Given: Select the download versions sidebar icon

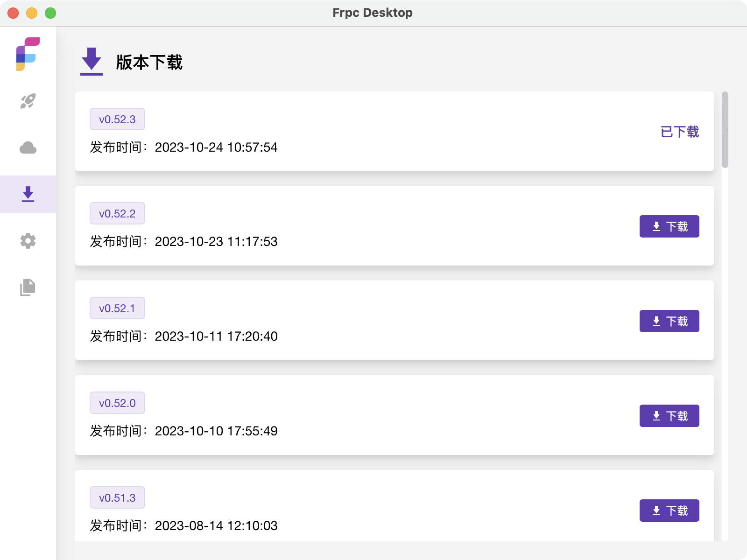Looking at the screenshot, I should coord(28,194).
